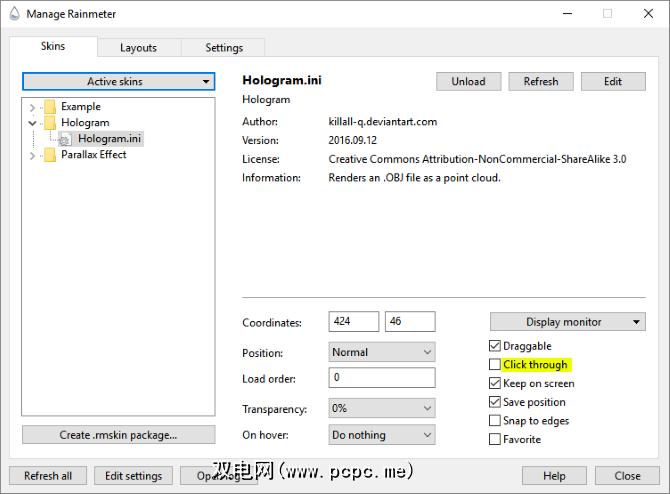Minimize the Manage Rainmeter window
Screen dimensions: 670x494
pyautogui.click(x=567, y=14)
